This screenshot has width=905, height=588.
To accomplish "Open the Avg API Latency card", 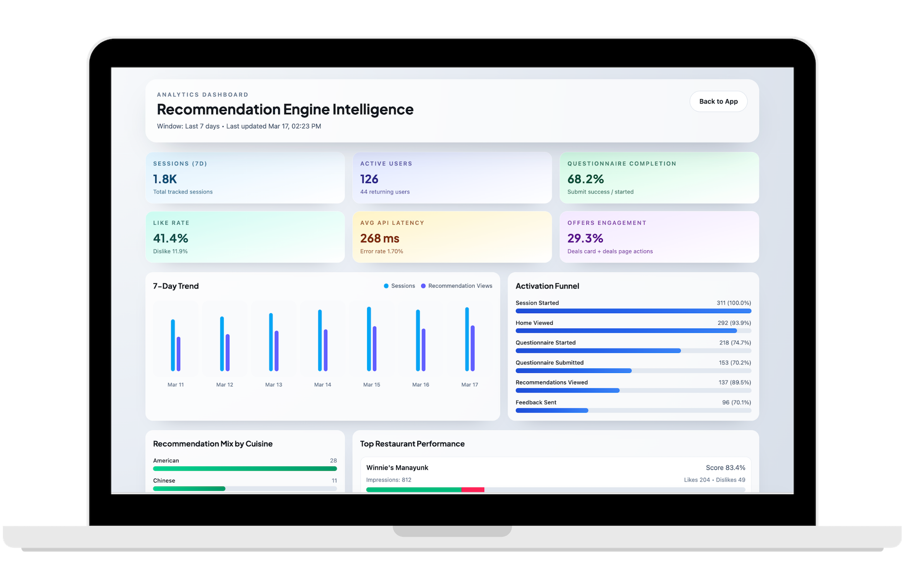I will point(452,237).
